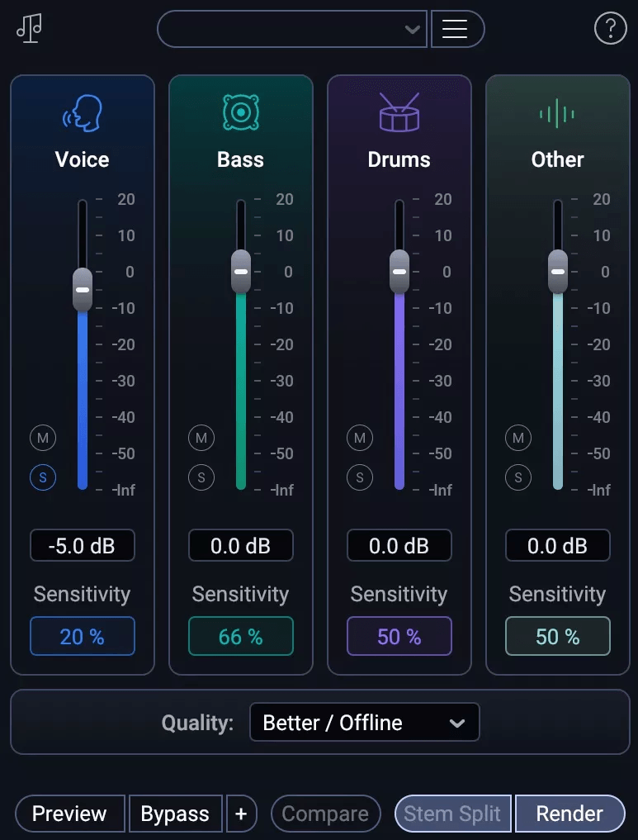This screenshot has height=840, width=638.
Task: Click the Sensitivity label under Drums
Action: [x=399, y=594]
